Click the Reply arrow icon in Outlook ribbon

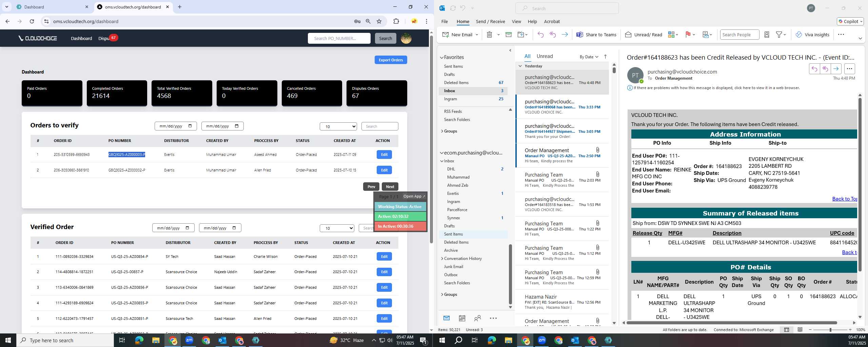pos(540,35)
